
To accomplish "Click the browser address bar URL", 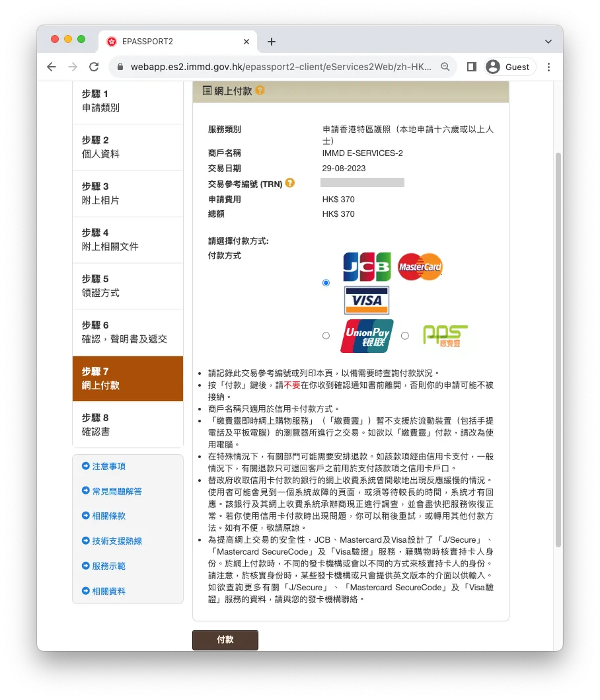I will [281, 67].
